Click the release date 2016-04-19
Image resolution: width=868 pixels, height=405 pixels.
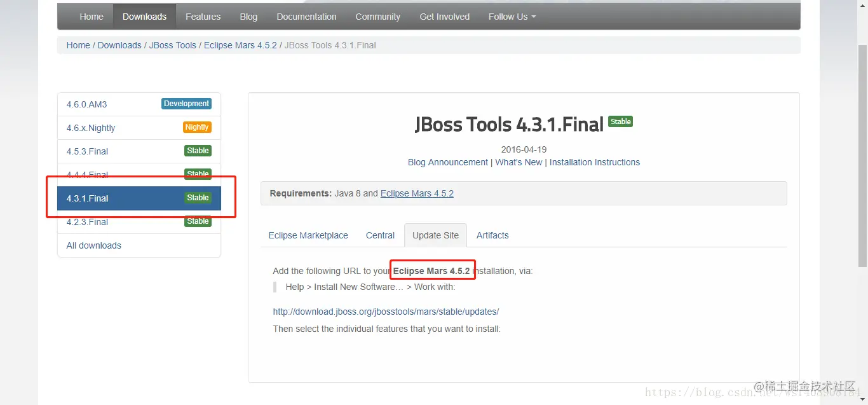pos(524,149)
